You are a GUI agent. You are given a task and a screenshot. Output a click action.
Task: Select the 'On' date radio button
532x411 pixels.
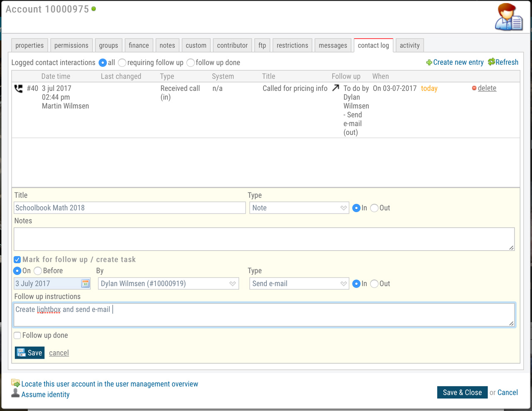point(17,271)
